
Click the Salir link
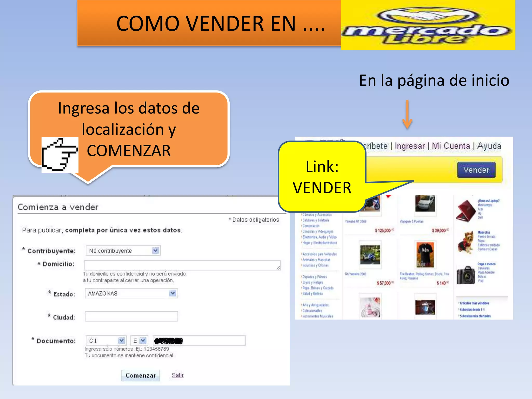[x=178, y=375]
